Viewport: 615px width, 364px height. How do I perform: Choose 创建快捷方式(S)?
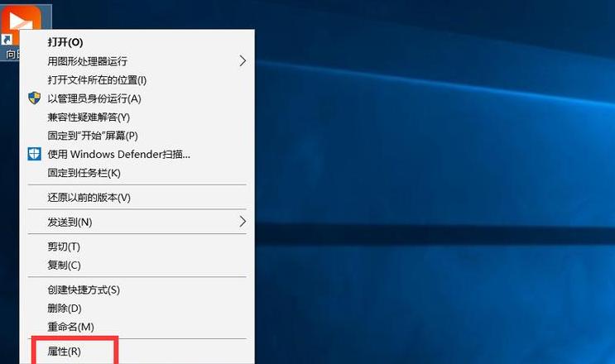[x=84, y=290]
